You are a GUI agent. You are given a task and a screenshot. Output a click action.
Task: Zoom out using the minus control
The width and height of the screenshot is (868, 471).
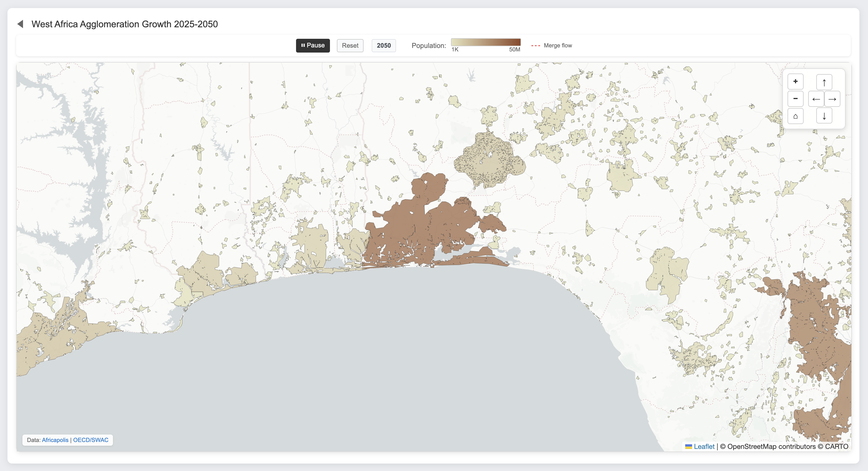click(796, 99)
